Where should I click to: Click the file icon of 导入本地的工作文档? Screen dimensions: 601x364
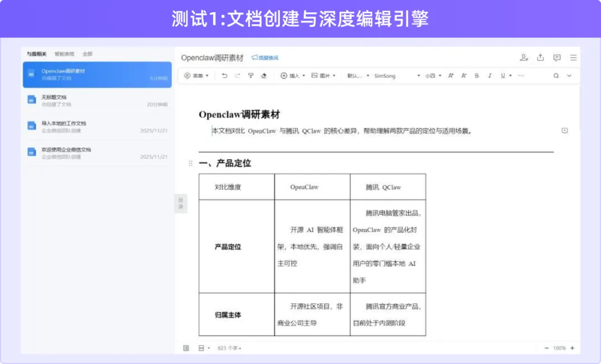click(x=32, y=126)
